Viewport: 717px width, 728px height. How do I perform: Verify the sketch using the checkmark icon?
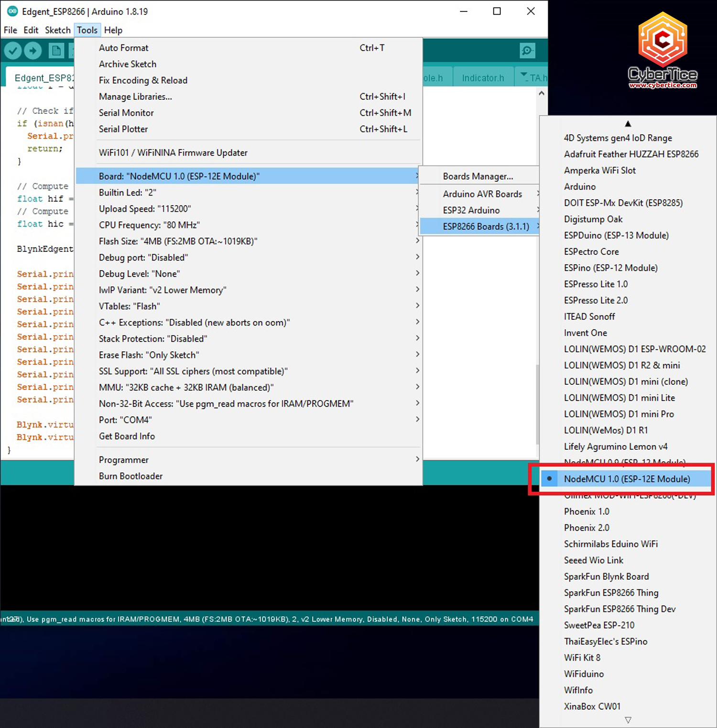(x=13, y=50)
